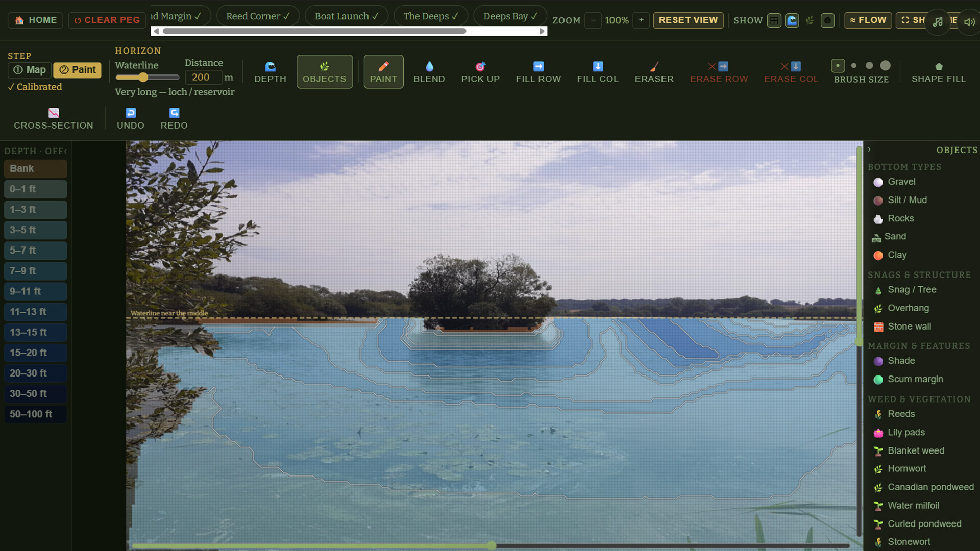Image resolution: width=980 pixels, height=551 pixels.
Task: Mute sound with speaker icon
Action: [969, 21]
